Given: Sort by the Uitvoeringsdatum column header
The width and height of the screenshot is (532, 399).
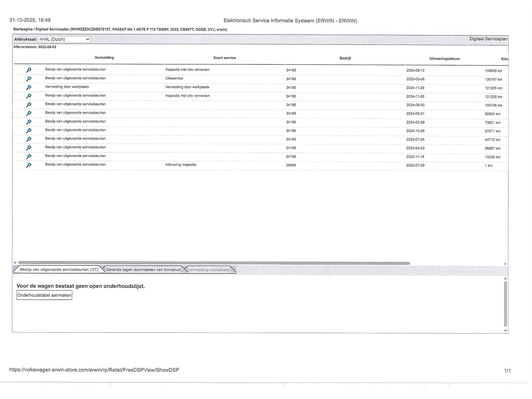Looking at the screenshot, I should [x=444, y=59].
